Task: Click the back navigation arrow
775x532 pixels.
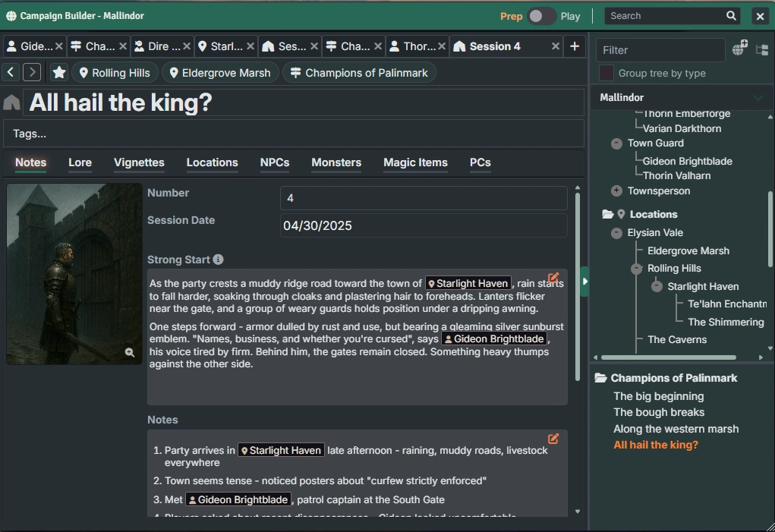Action: pos(11,73)
